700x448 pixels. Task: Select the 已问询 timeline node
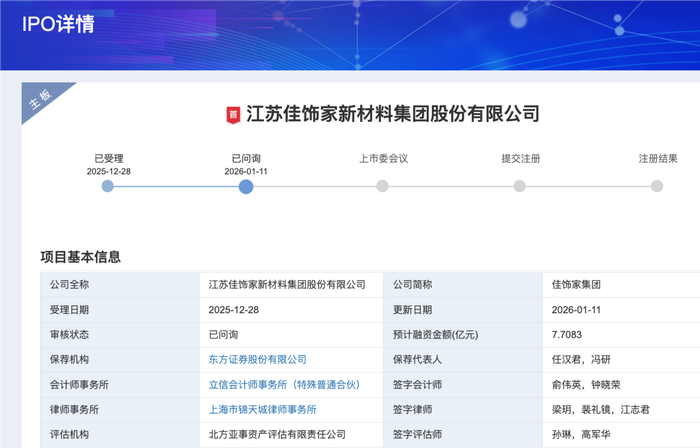pos(246,186)
